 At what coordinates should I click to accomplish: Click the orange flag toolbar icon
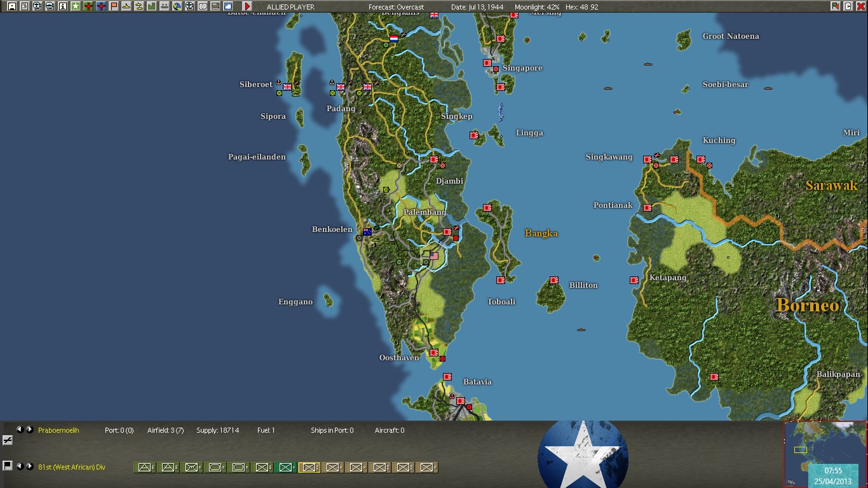pos(114,6)
